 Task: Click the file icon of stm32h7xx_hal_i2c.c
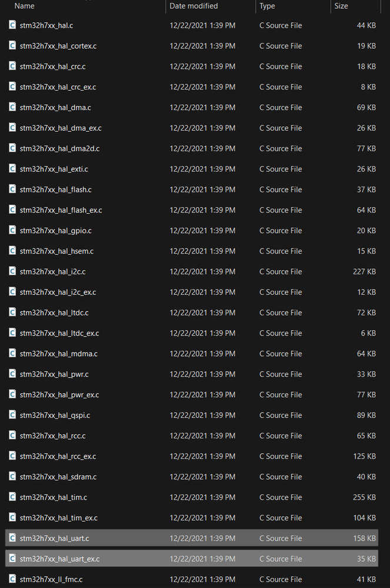pos(12,271)
